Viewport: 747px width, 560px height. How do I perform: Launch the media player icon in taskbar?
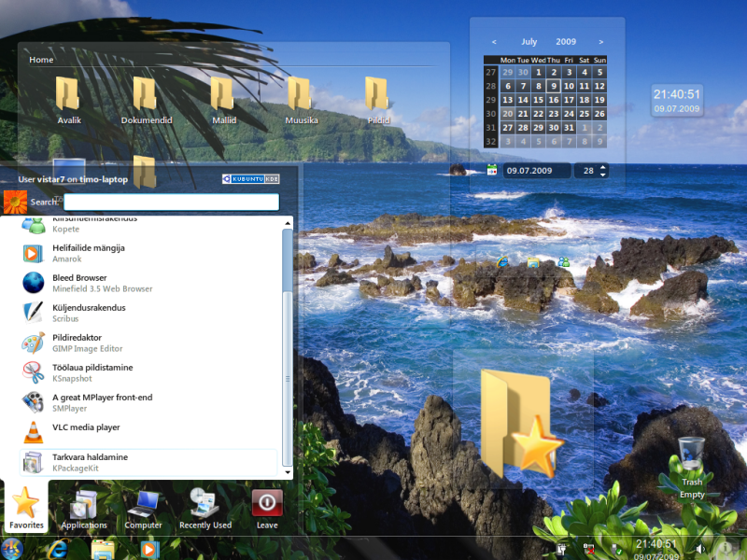[149, 550]
